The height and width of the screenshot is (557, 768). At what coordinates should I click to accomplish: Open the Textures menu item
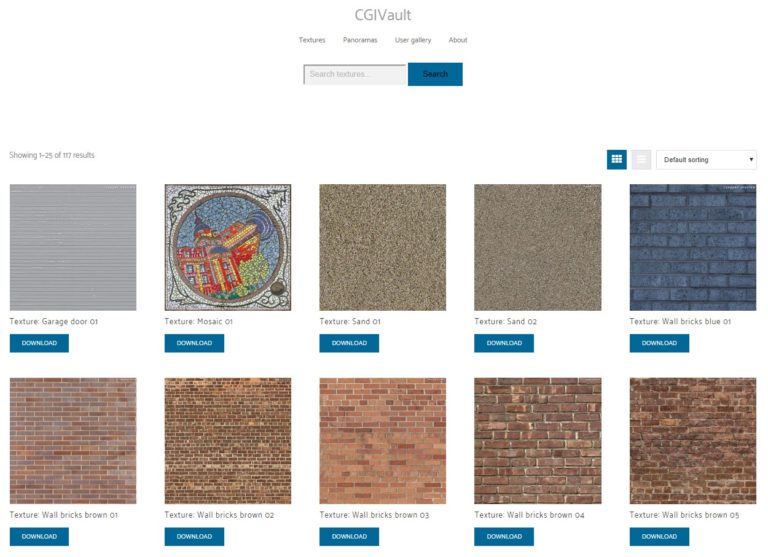[312, 40]
